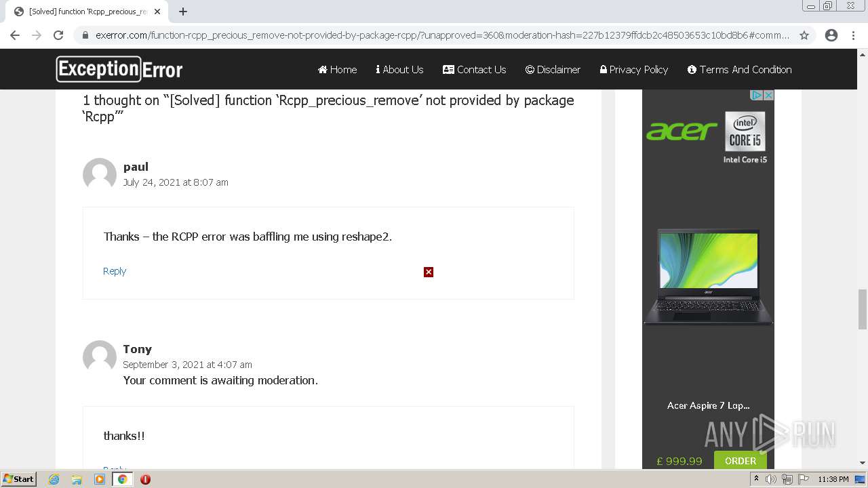Reply to paul's comment

[115, 271]
